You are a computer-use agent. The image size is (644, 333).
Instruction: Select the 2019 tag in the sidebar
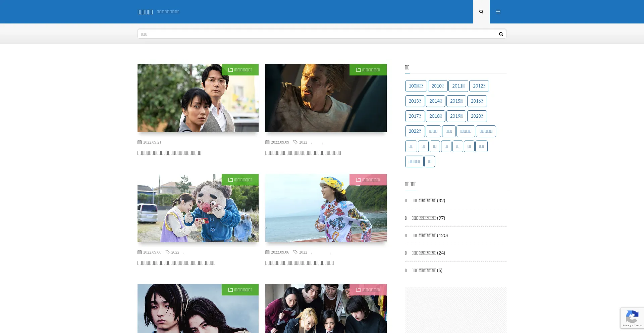(456, 116)
